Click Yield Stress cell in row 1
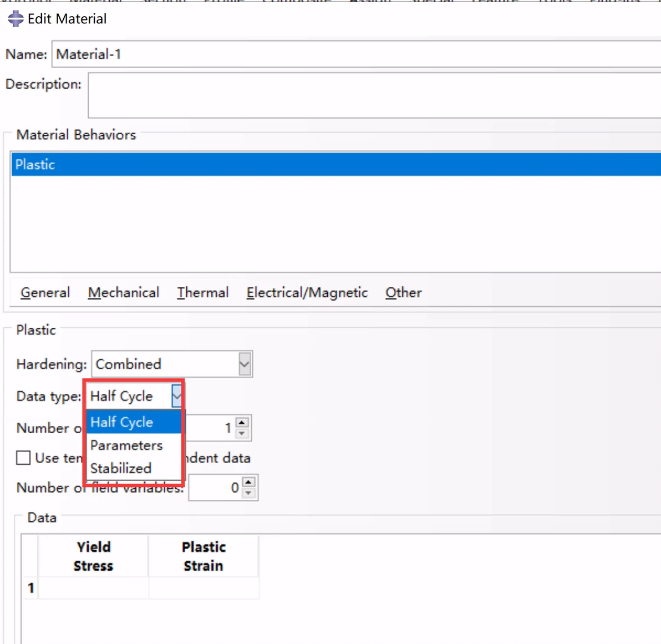The height and width of the screenshot is (644, 661). (x=93, y=587)
